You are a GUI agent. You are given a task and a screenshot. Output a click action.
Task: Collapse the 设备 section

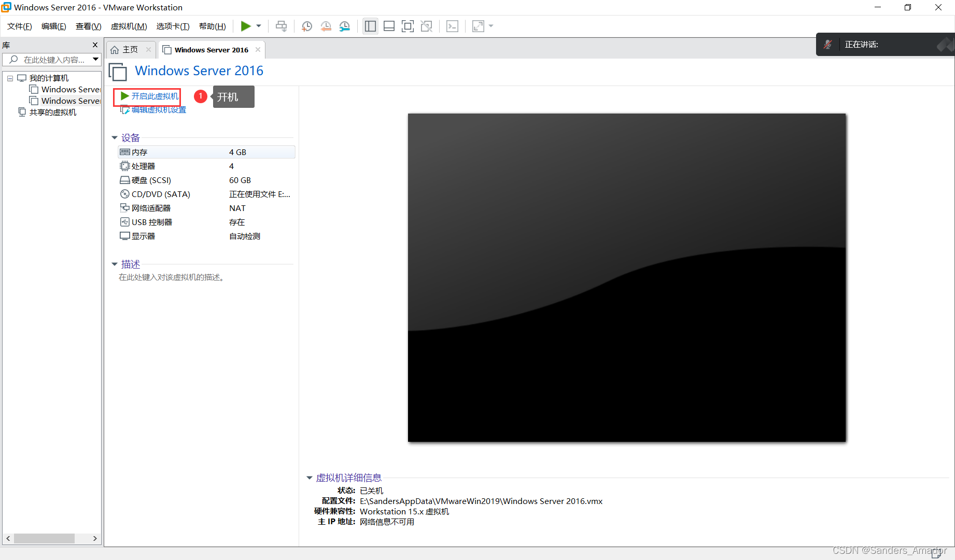tap(115, 138)
